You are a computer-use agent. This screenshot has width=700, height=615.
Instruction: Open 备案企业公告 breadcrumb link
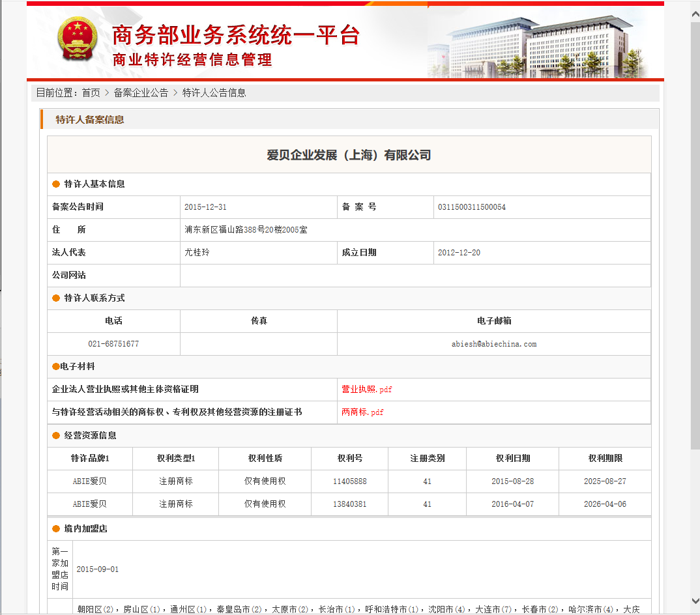click(141, 93)
